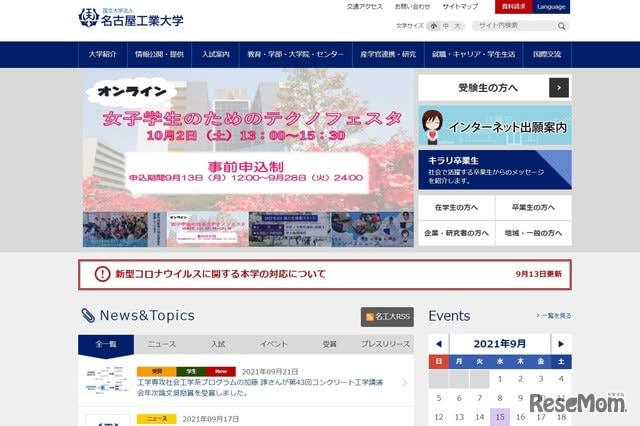Select calendar date 1
This screenshot has height=426, width=640.
(x=500, y=379)
